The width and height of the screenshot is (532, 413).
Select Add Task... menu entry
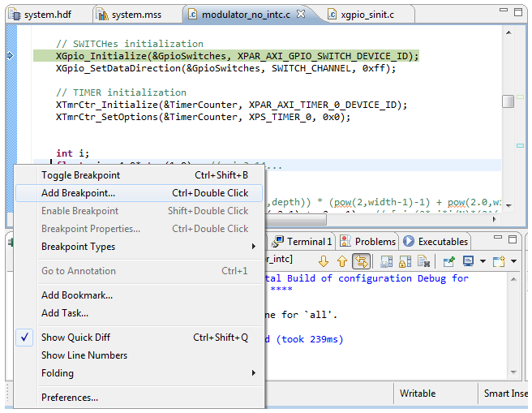(x=139, y=313)
